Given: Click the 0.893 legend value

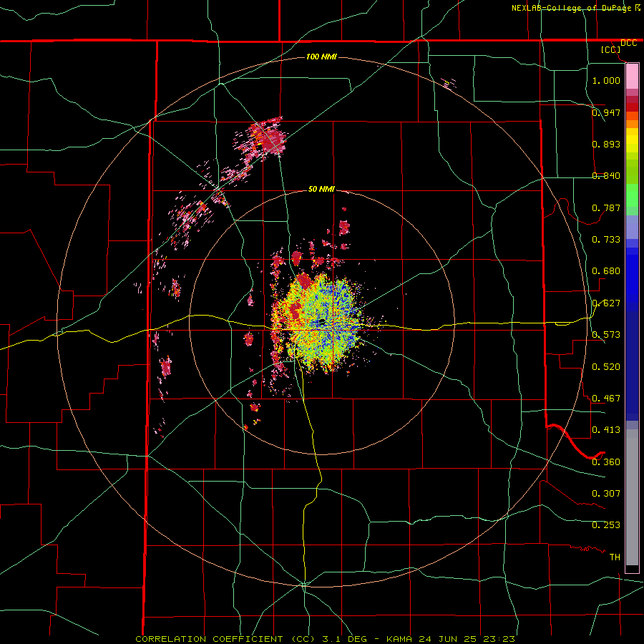Looking at the screenshot, I should pyautogui.click(x=606, y=144).
